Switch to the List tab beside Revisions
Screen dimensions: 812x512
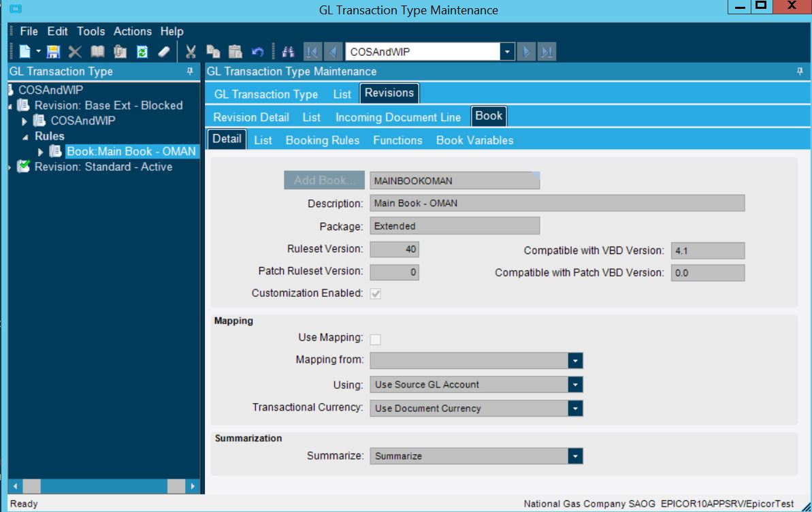tap(342, 94)
